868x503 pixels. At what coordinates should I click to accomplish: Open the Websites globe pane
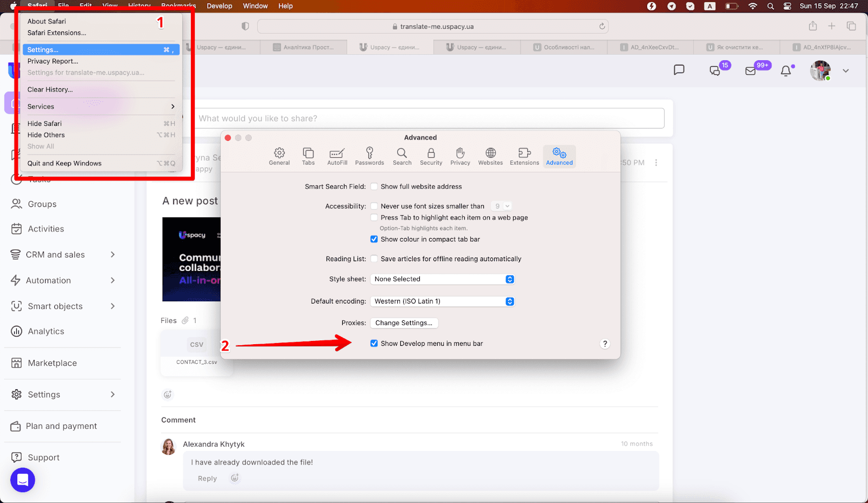click(490, 156)
